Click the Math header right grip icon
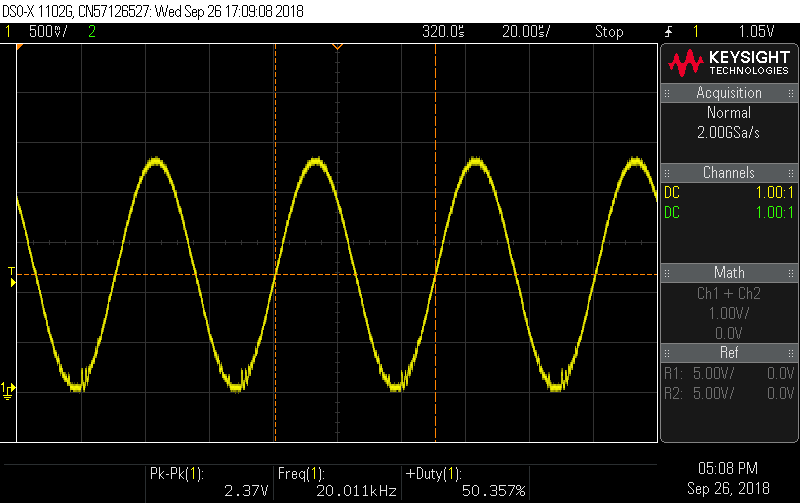The image size is (800, 503). pos(791,273)
